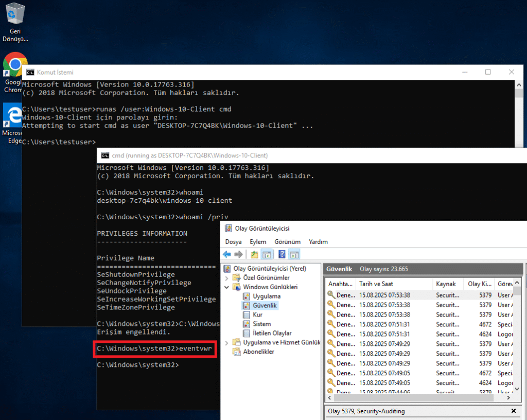Click Komut İstemi scrollbar up arrow
Viewport: 527px width, 420px height.
point(519,85)
